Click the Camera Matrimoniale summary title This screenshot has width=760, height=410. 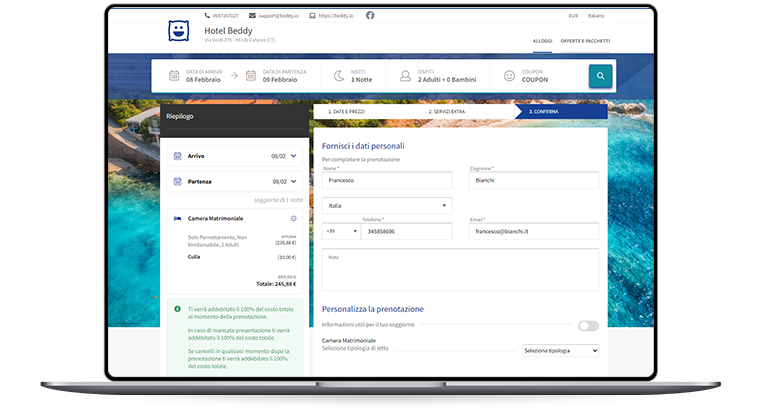(x=215, y=219)
